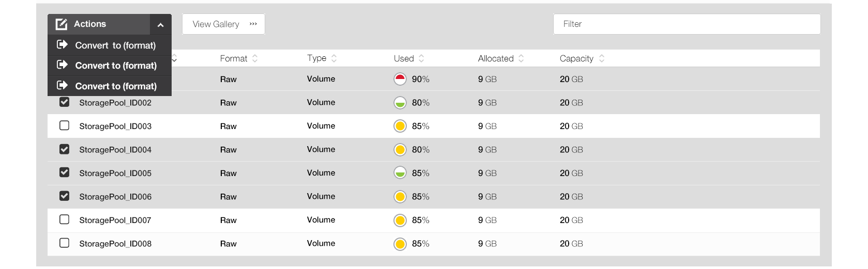Collapse the Actions dropdown with the chevron
Screen dimensions: 868x269
tap(161, 25)
